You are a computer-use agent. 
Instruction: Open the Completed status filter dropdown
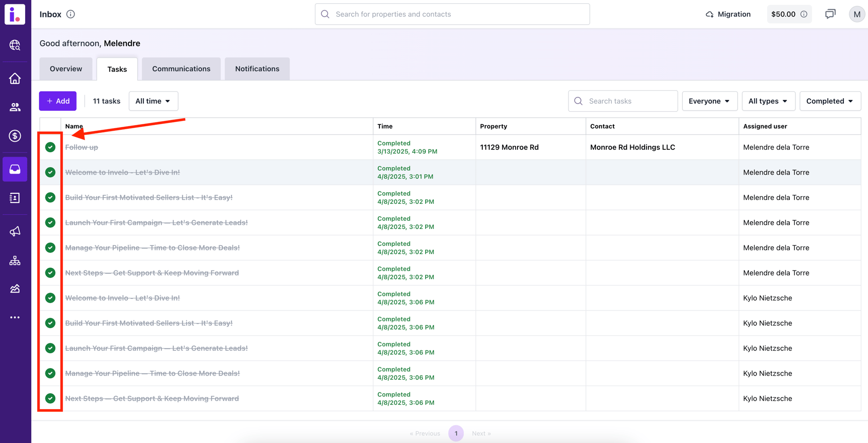pyautogui.click(x=830, y=101)
